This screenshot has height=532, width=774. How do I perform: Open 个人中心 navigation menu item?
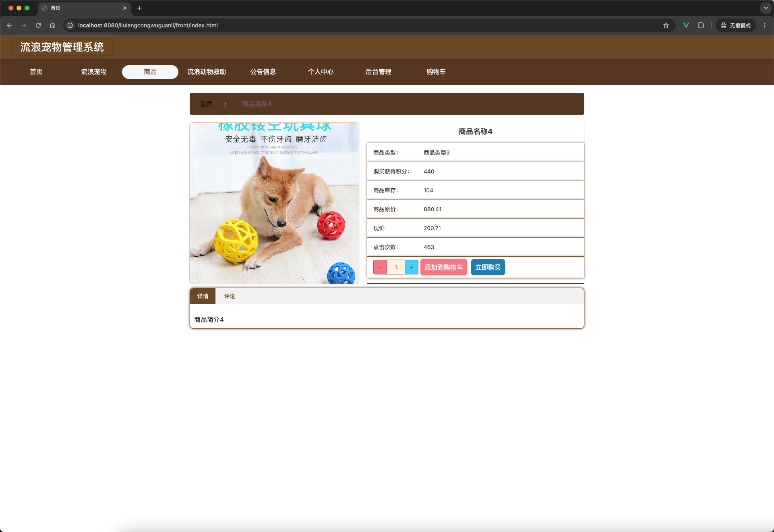click(x=321, y=72)
